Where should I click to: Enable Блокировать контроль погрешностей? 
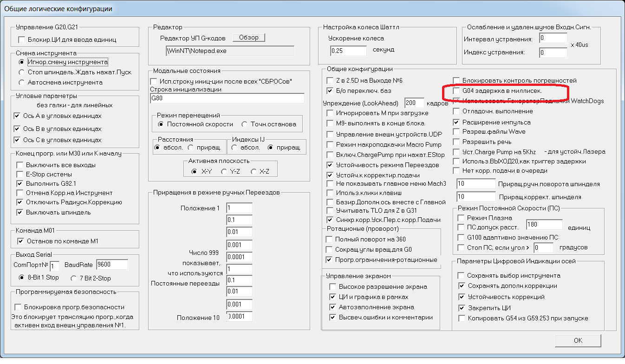click(x=457, y=80)
